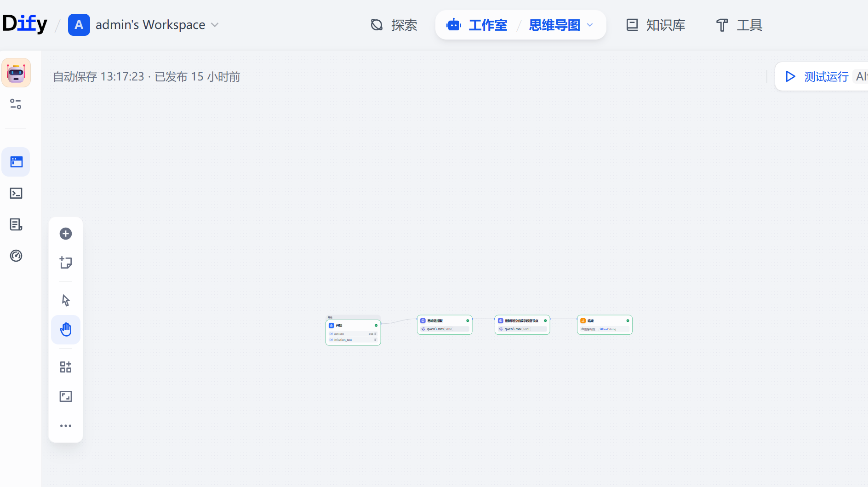Open the 工具 Tools section

(739, 25)
